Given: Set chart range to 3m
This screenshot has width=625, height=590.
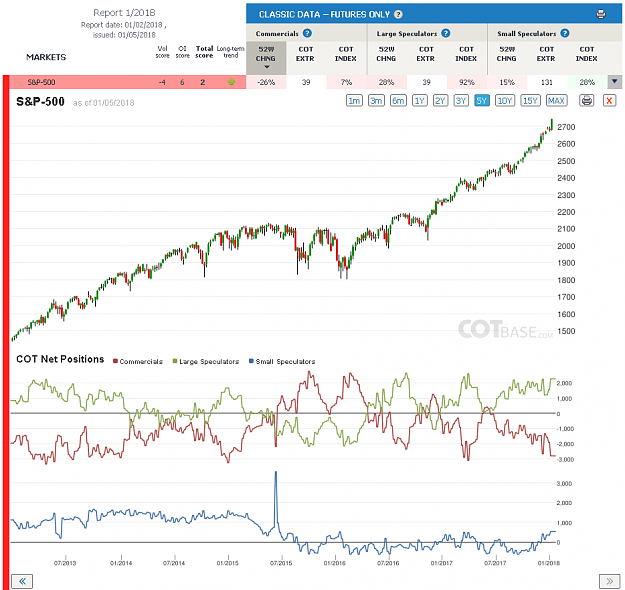Looking at the screenshot, I should point(376,100).
